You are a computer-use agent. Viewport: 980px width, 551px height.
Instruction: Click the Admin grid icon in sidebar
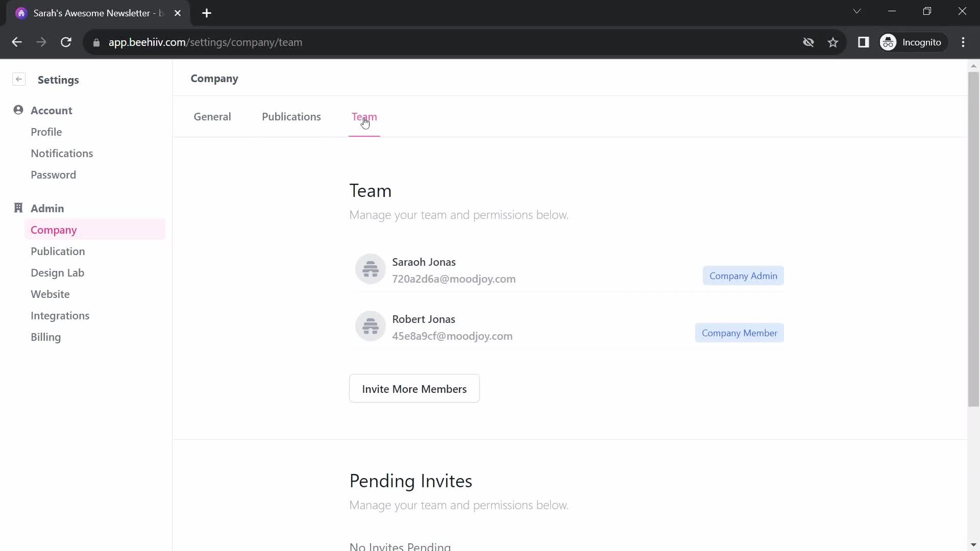tap(18, 208)
